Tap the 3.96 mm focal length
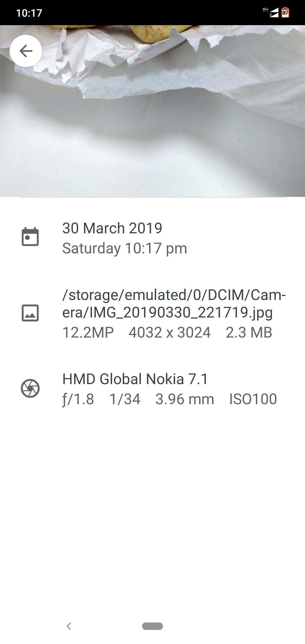Screen dimensions: 305x644 point(185,399)
